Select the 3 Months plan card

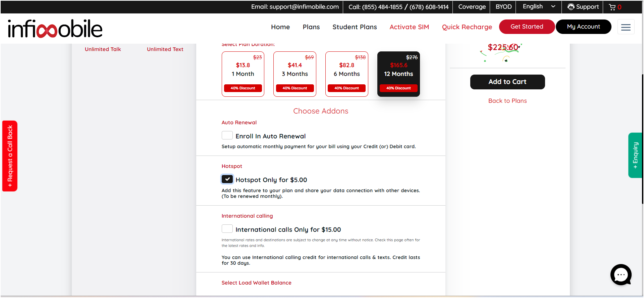[x=295, y=74]
